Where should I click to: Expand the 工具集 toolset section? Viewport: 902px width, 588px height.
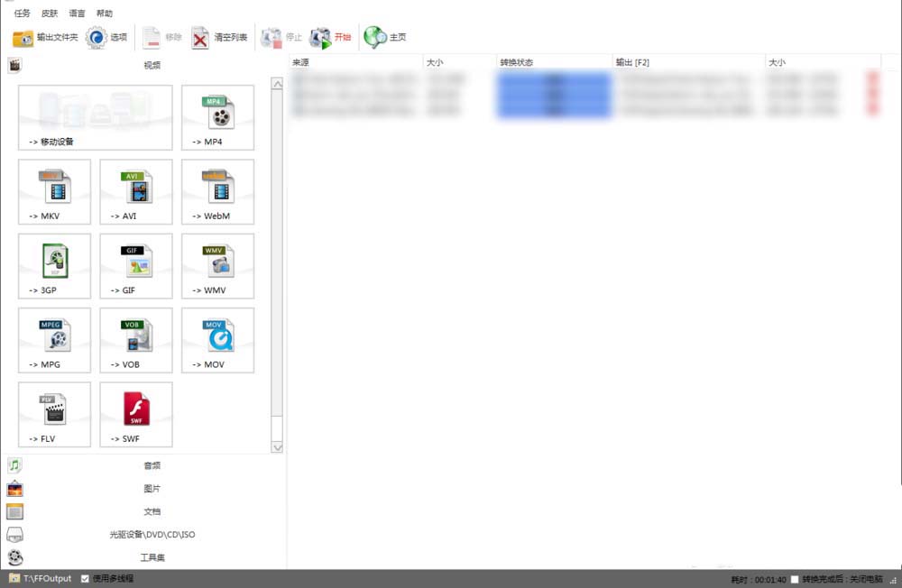152,557
